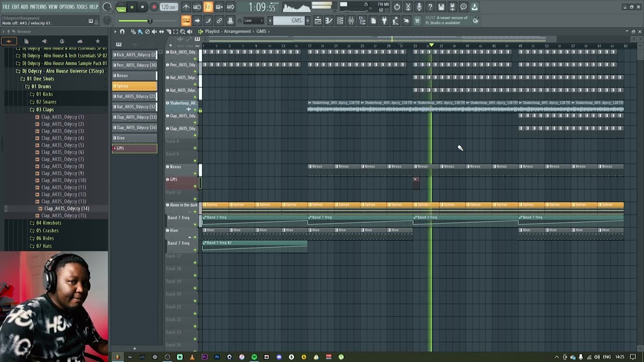
Task: Expand the 04 Rimshots folder
Action: pos(45,223)
